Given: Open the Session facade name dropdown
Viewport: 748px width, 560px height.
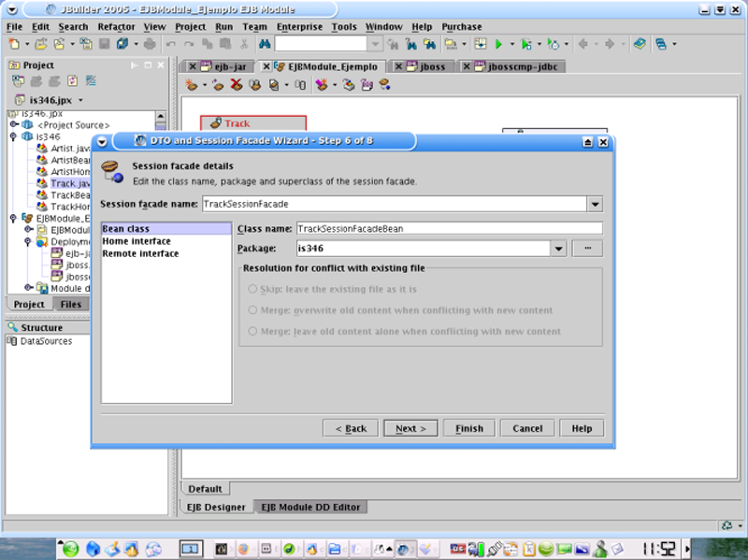Looking at the screenshot, I should [x=595, y=204].
